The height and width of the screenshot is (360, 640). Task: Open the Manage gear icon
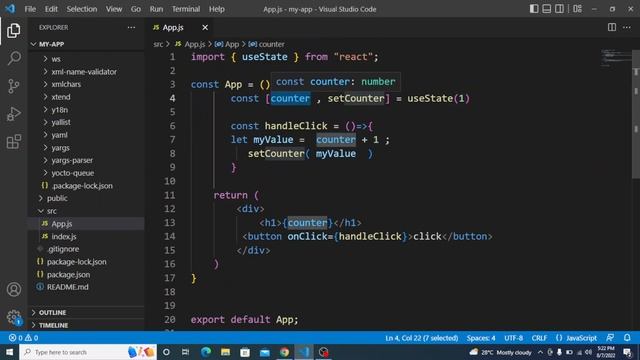click(x=13, y=317)
